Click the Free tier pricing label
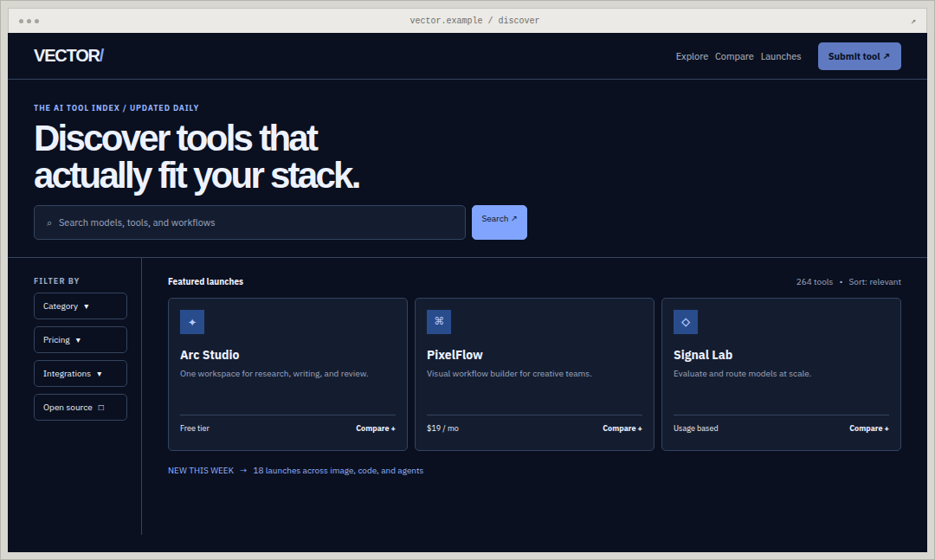 click(195, 428)
